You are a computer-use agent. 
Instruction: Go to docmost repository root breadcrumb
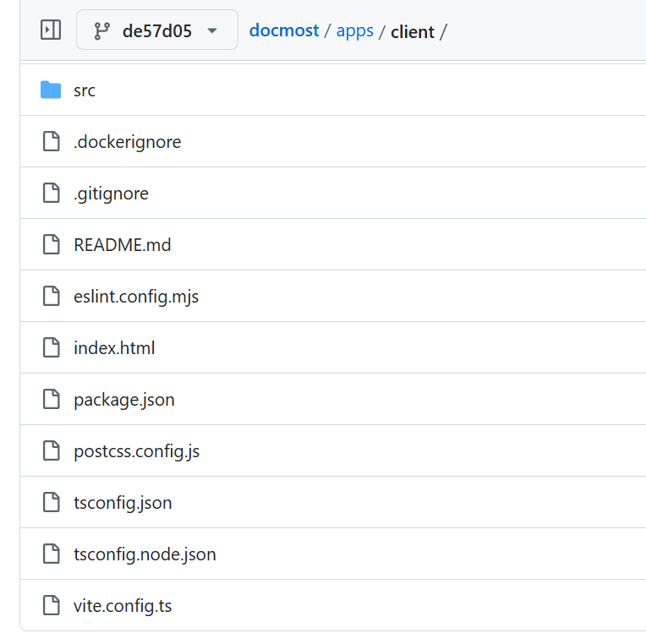click(x=284, y=30)
